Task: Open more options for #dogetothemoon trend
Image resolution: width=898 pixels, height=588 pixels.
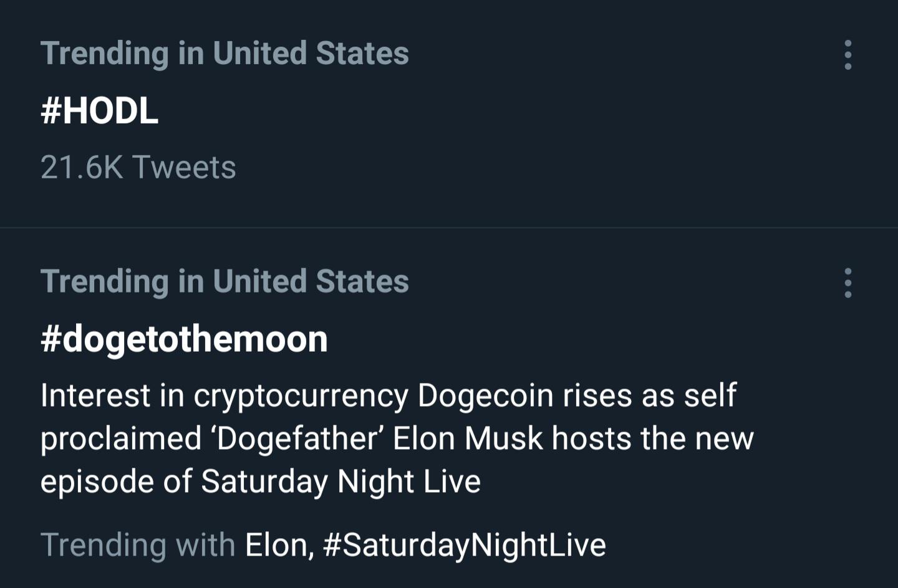Action: (x=847, y=283)
